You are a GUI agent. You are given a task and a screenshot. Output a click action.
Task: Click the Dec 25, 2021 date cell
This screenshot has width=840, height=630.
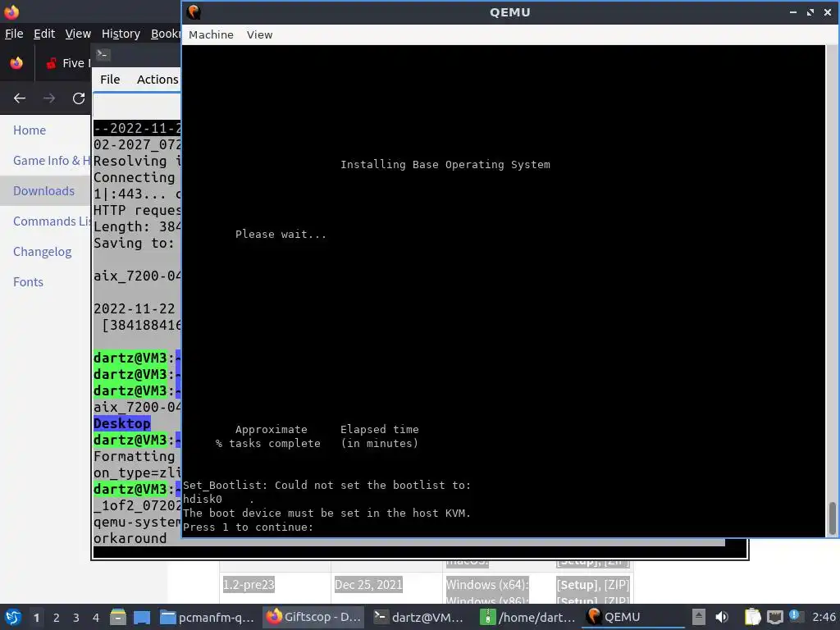[x=368, y=584]
